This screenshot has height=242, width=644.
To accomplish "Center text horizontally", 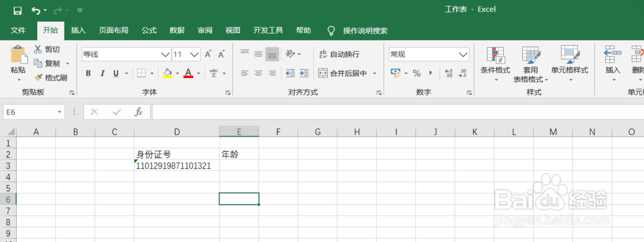I will click(x=258, y=74).
